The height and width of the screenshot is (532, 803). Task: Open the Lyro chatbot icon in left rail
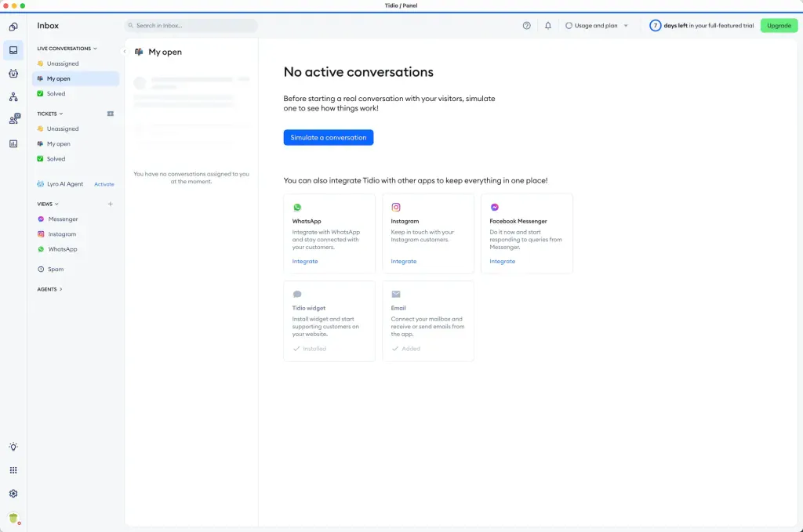(x=13, y=74)
